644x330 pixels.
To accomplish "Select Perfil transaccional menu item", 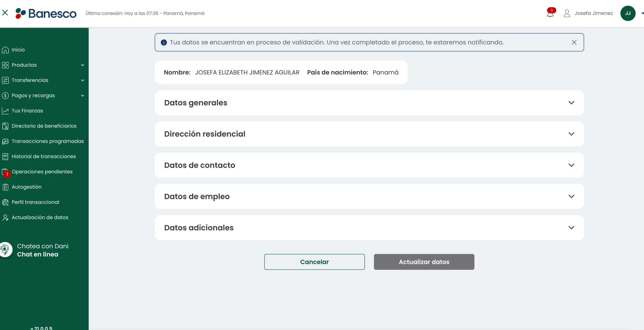I will point(35,202).
